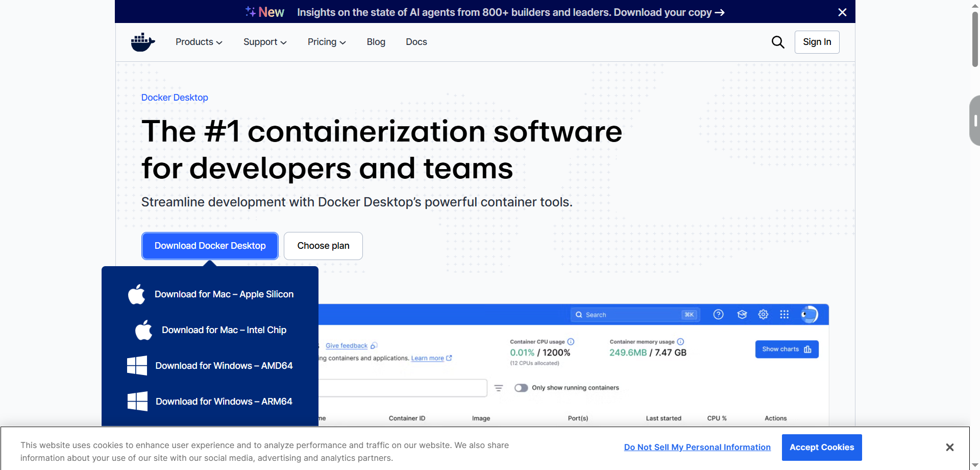This screenshot has width=980, height=470.
Task: Click the user avatar in Docker preview
Action: point(810,315)
